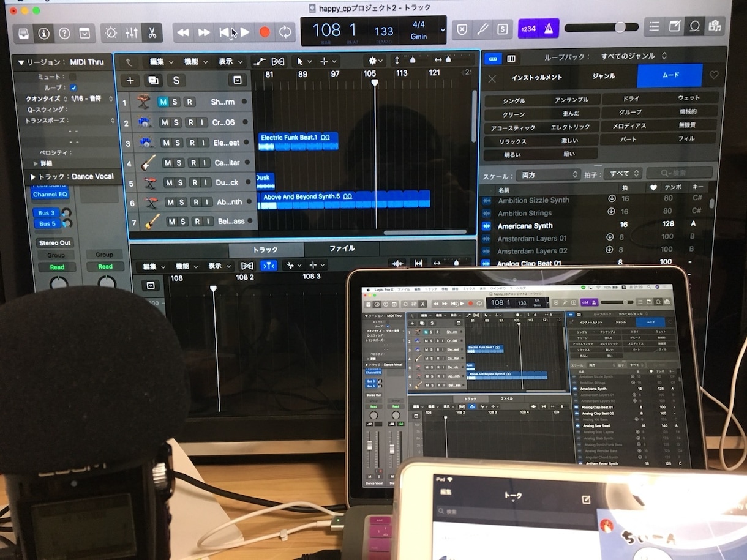Click the アンサンブル tag button
The image size is (747, 560).
[x=571, y=100]
